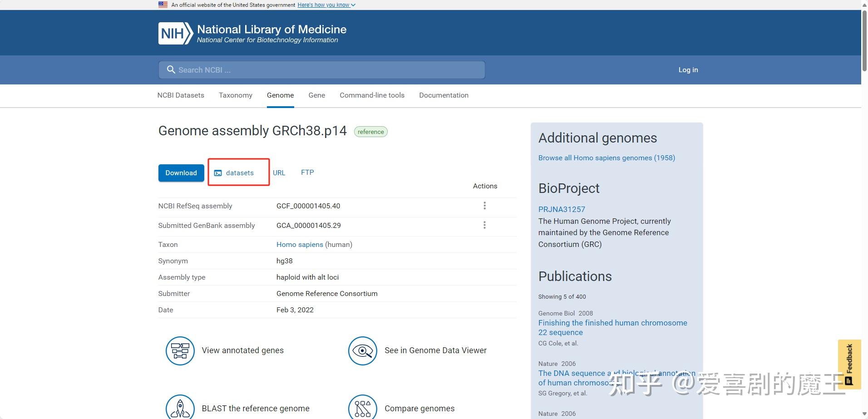This screenshot has width=868, height=419.
Task: Focus the Search NCBI input field
Action: (322, 70)
